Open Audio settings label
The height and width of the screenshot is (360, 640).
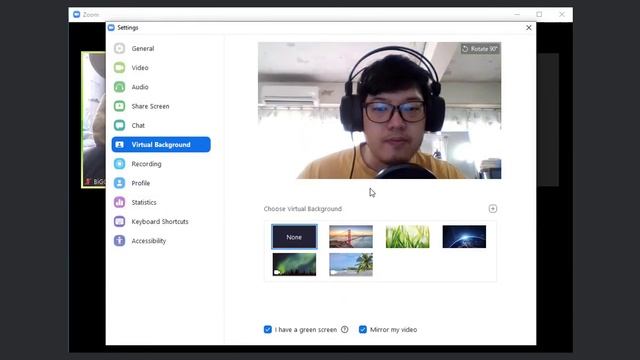pyautogui.click(x=140, y=87)
